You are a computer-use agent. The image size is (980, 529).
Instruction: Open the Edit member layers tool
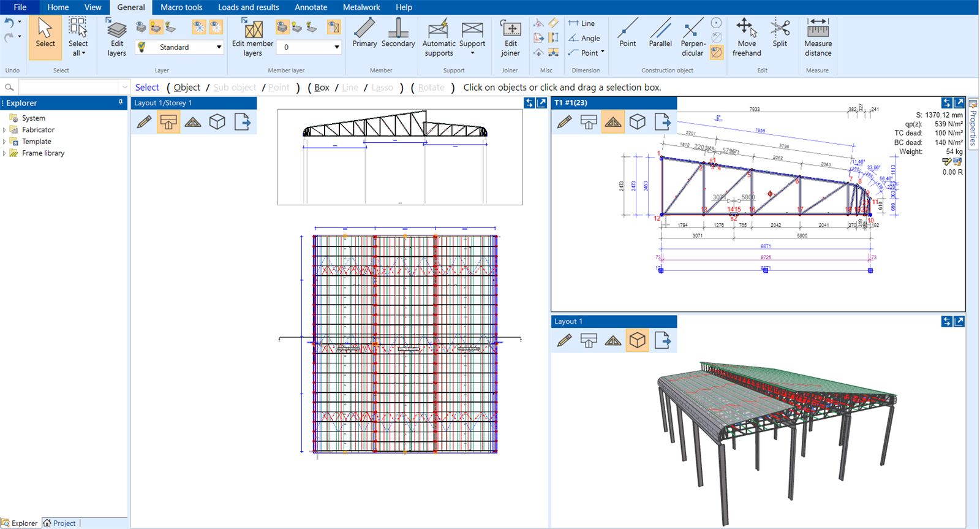pos(252,37)
